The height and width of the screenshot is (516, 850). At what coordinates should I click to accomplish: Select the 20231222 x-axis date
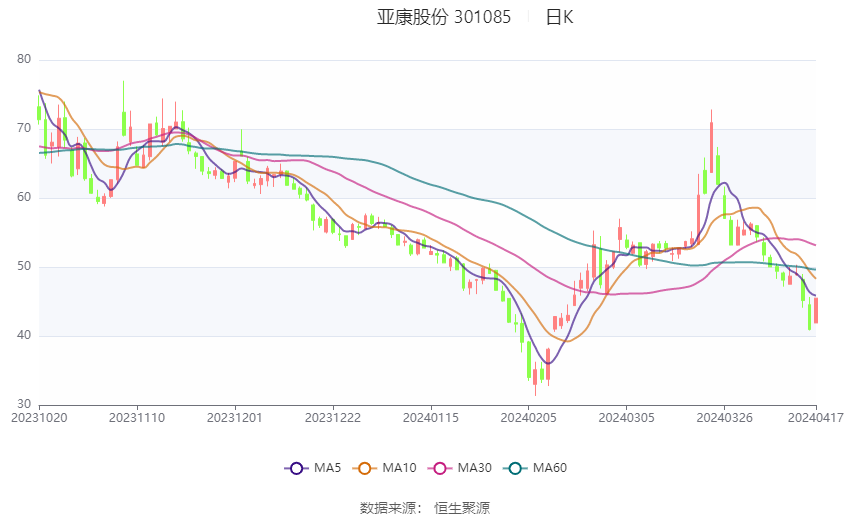pyautogui.click(x=332, y=417)
